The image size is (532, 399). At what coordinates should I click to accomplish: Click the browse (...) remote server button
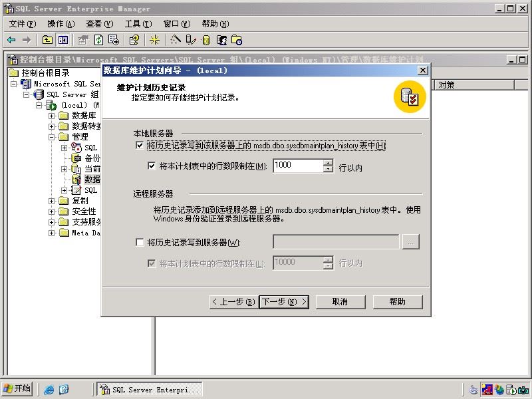[x=410, y=242]
